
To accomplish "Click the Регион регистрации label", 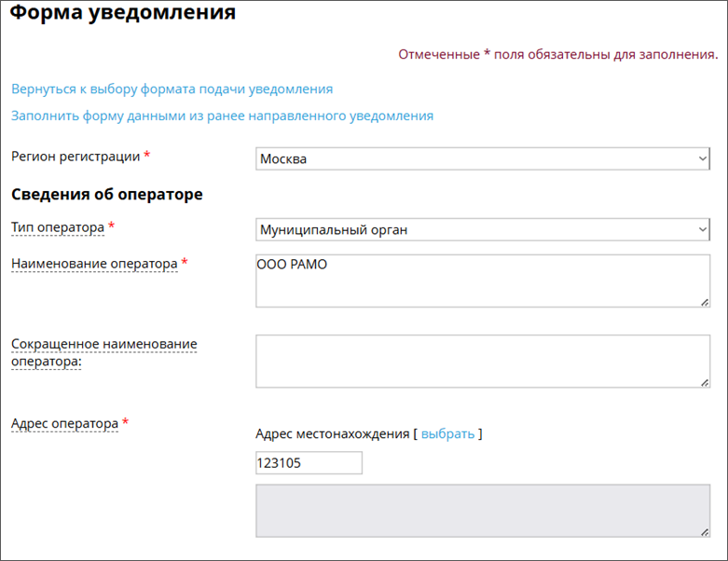I will coord(76,157).
